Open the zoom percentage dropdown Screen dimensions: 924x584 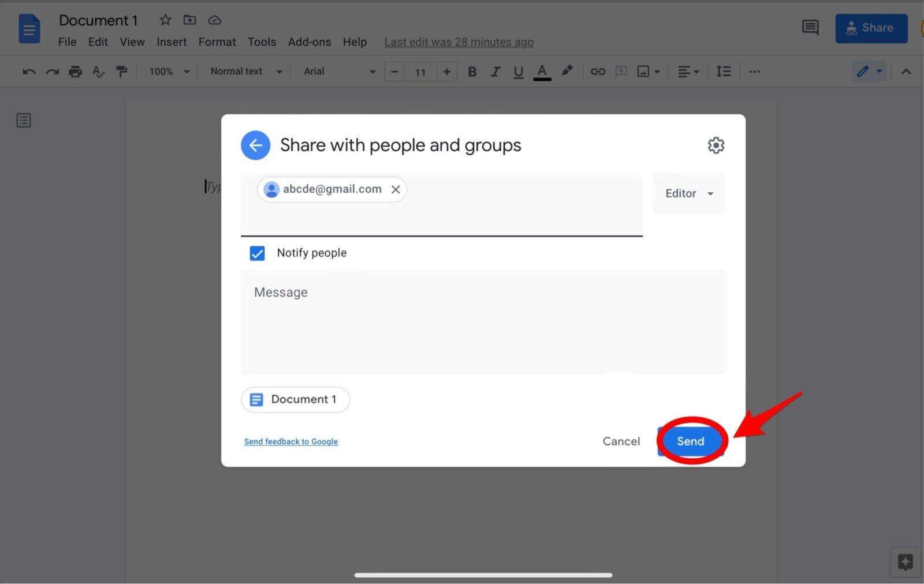167,71
